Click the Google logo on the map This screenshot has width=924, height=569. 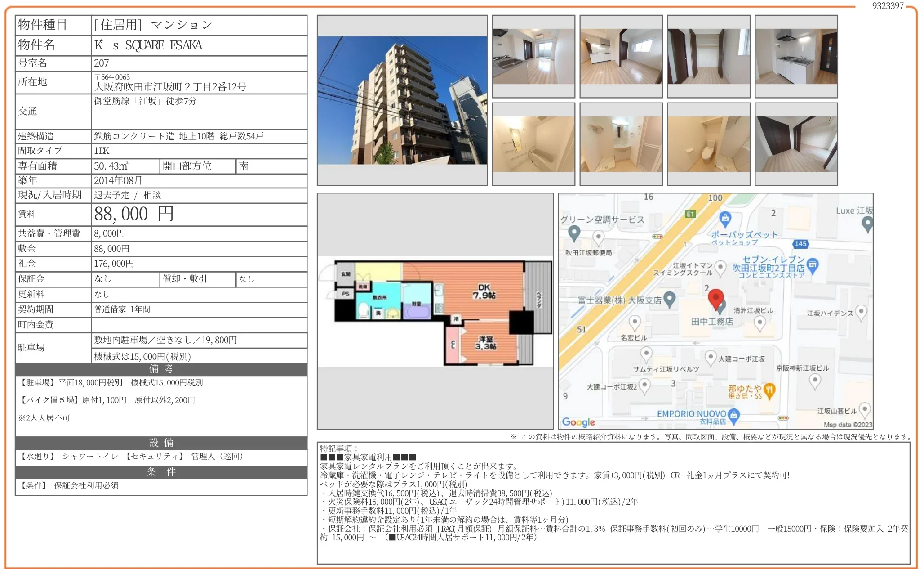coord(578,422)
